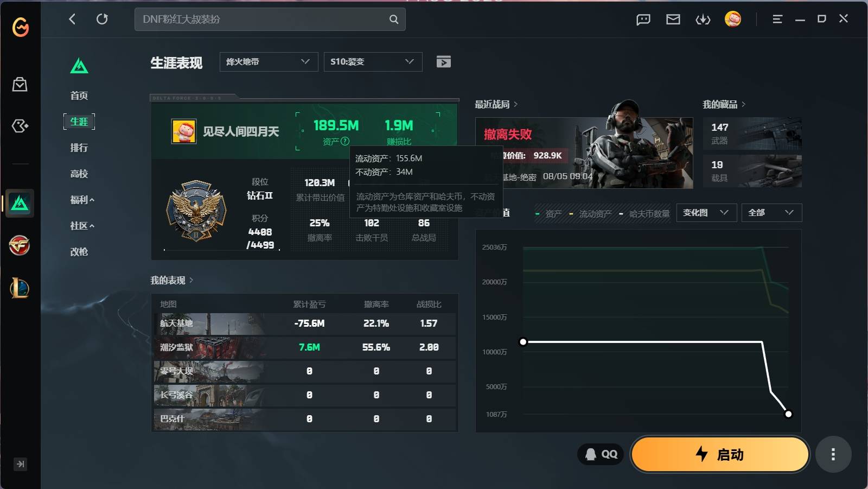Click the search box with DNF placeholder
Image resolution: width=868 pixels, height=489 pixels.
[x=270, y=20]
